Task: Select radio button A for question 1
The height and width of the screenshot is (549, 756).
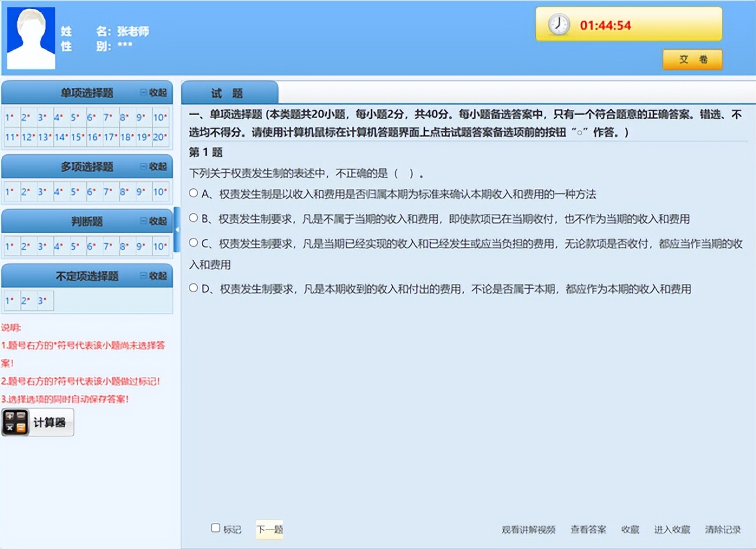Action: [x=193, y=194]
